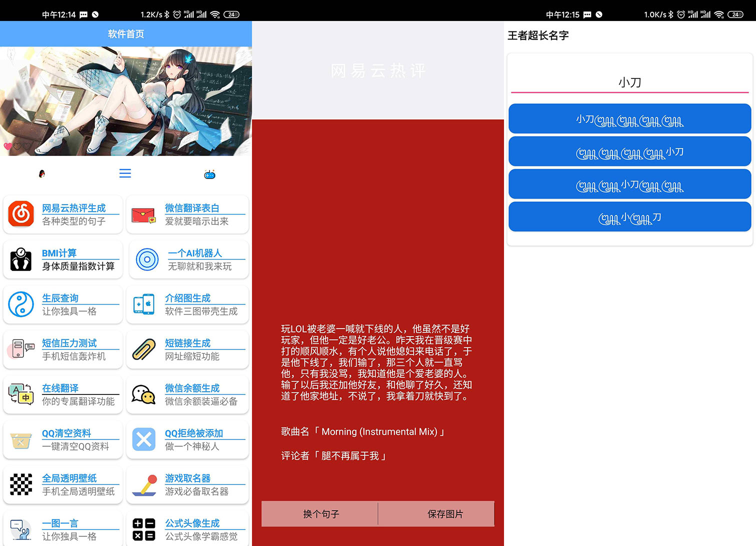Viewport: 756px width, 546px height.
Task: Select the generated name ending with 小刀
Action: 629,151
